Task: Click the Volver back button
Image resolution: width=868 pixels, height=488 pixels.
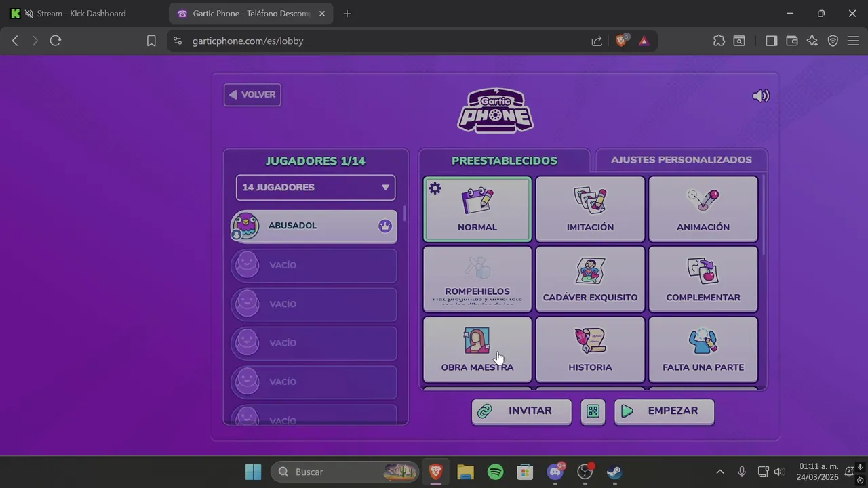Action: tap(252, 95)
